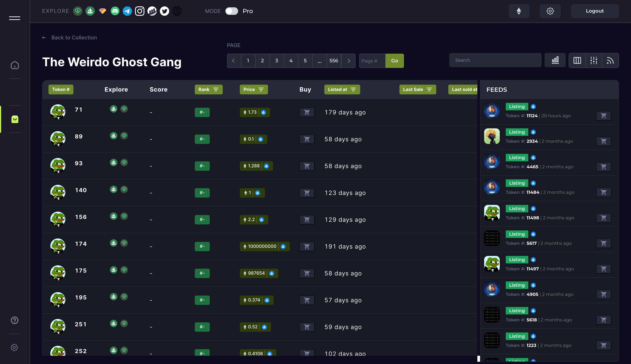Toggle the Pro mode switch
Screen dimensions: 631x364
[x=231, y=11]
